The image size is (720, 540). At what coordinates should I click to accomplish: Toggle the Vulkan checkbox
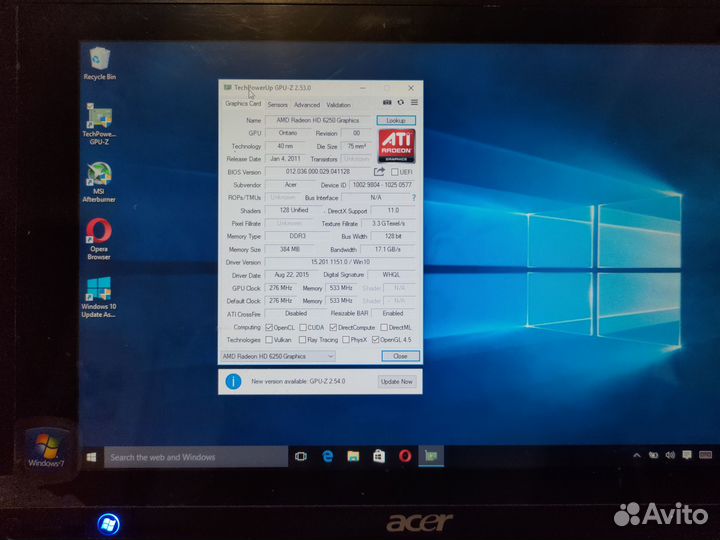pyautogui.click(x=269, y=340)
